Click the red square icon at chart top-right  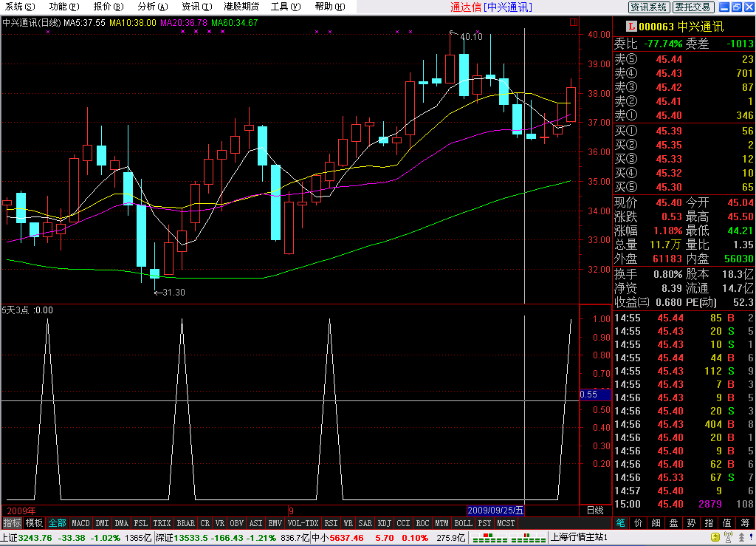574,22
